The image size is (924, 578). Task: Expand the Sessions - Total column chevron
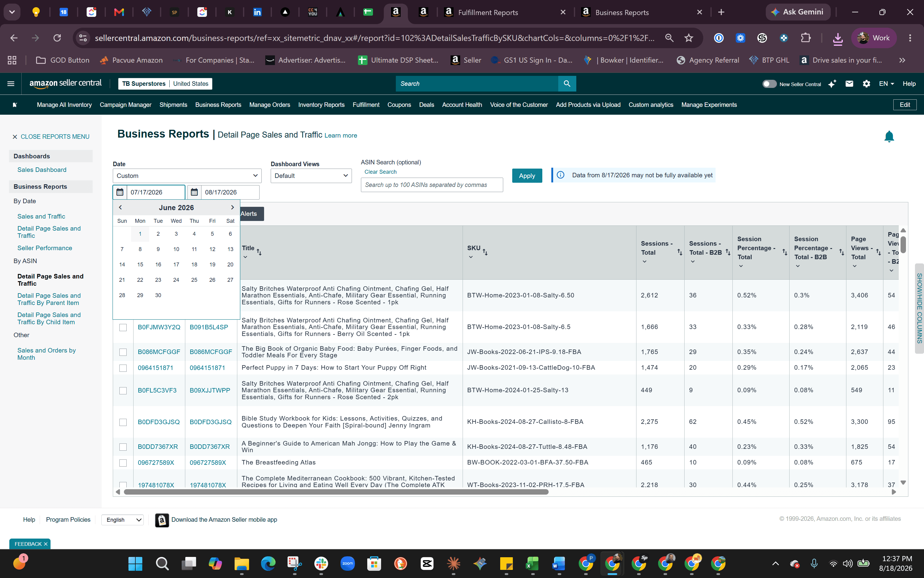click(645, 262)
